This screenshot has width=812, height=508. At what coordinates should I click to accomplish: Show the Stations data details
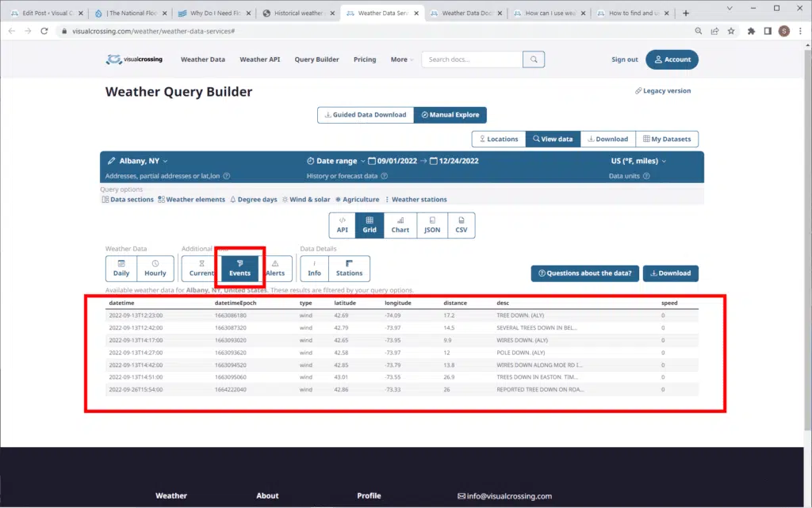[x=349, y=269]
